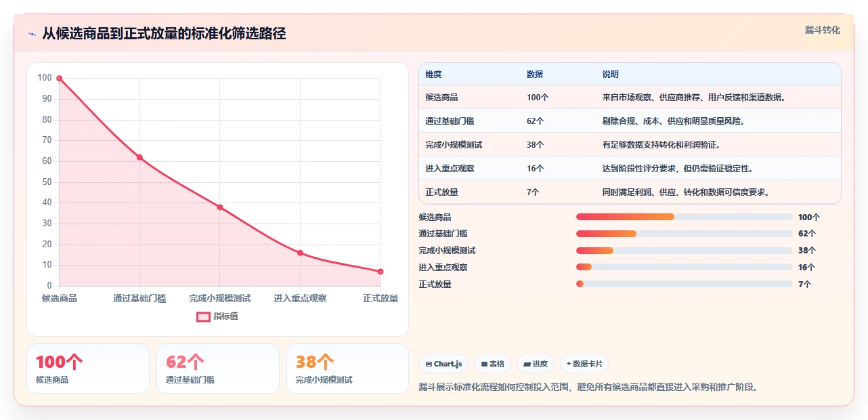Click the 说明 column header
The width and height of the screenshot is (868, 420).
611,74
